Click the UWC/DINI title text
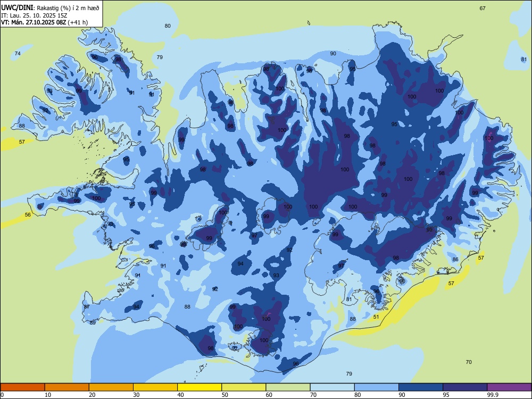The image size is (532, 399). (18, 7)
